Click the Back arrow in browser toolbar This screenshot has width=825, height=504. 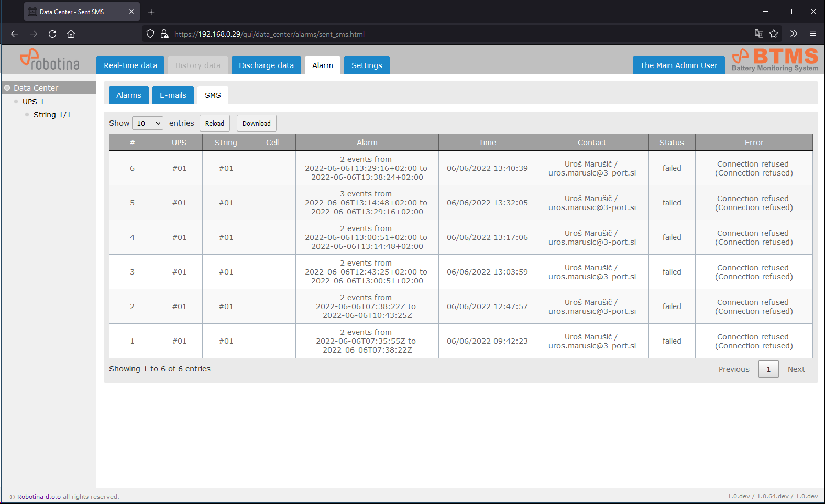tap(15, 34)
